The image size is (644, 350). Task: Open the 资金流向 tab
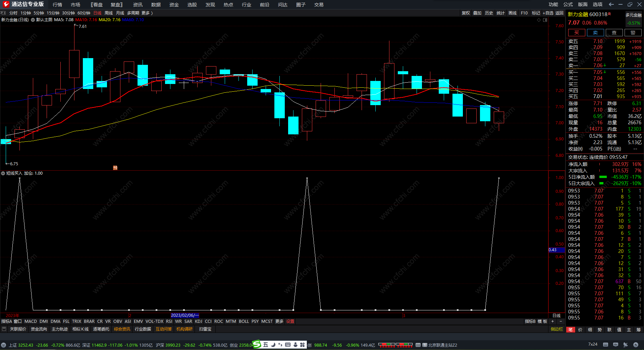(39, 329)
